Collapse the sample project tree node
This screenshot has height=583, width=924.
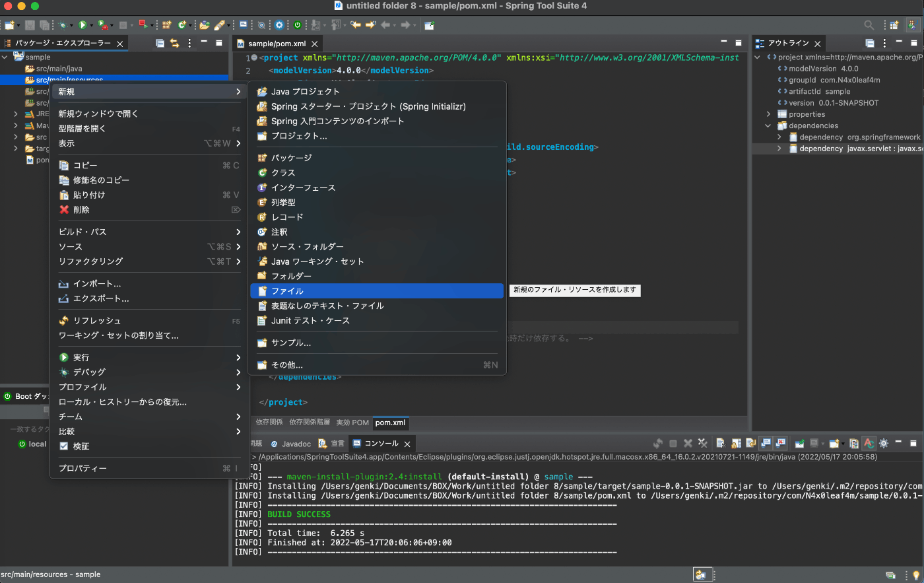pos(5,57)
